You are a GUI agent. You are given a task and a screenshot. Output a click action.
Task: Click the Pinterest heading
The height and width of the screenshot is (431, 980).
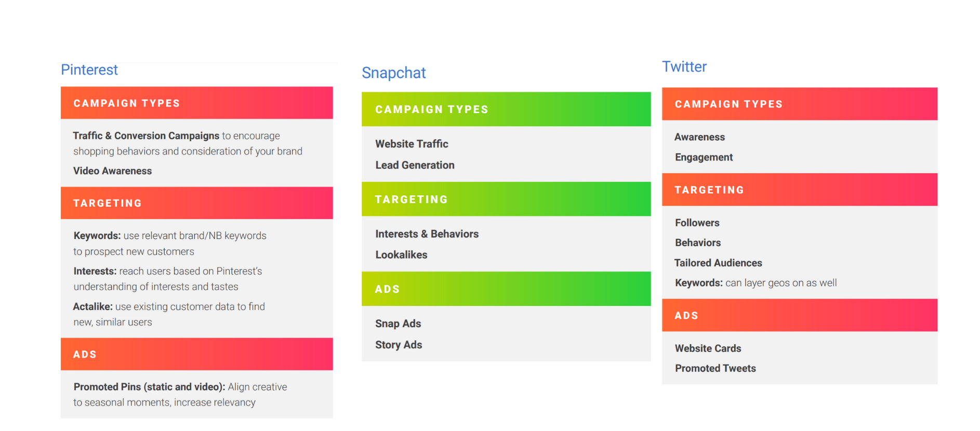coord(89,70)
